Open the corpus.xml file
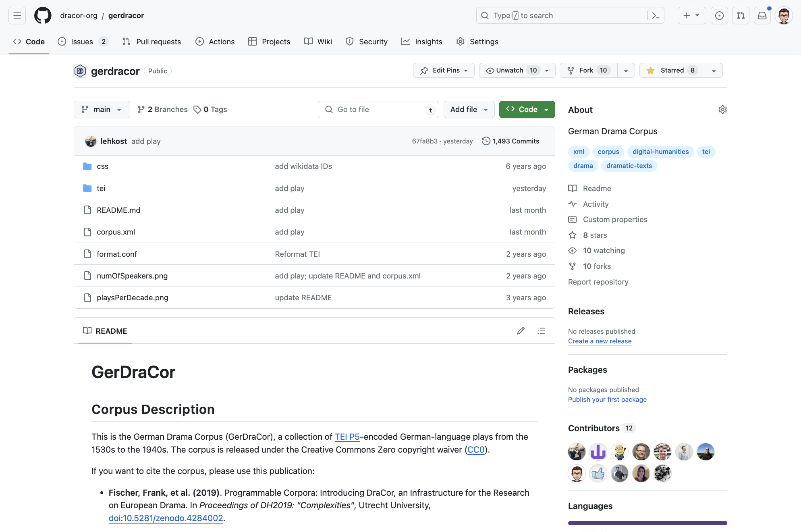The width and height of the screenshot is (801, 532). 116,232
